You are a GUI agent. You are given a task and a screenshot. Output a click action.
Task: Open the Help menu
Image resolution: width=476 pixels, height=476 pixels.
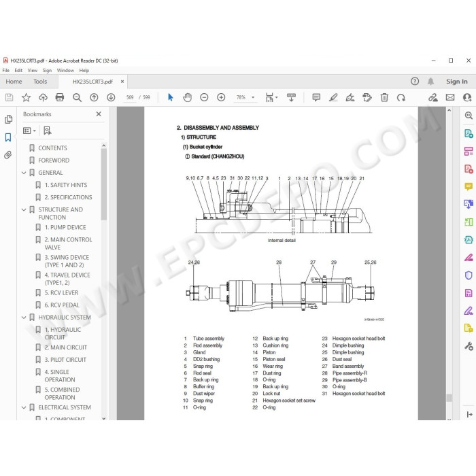(x=84, y=71)
